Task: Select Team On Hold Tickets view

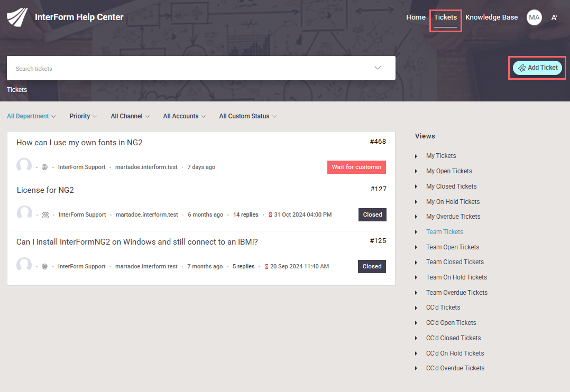Action: pyautogui.click(x=456, y=277)
